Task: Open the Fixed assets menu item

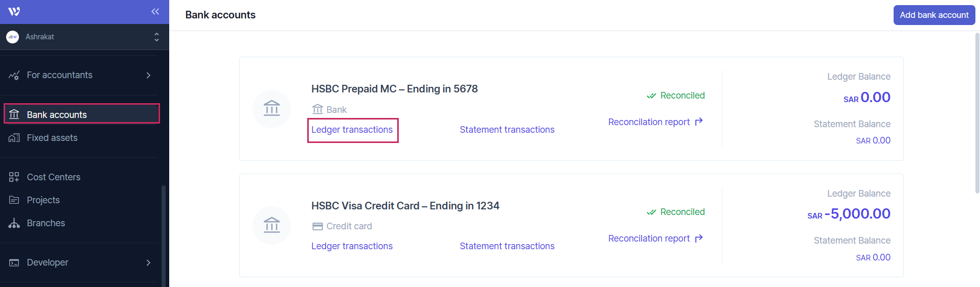Action: coord(52,138)
